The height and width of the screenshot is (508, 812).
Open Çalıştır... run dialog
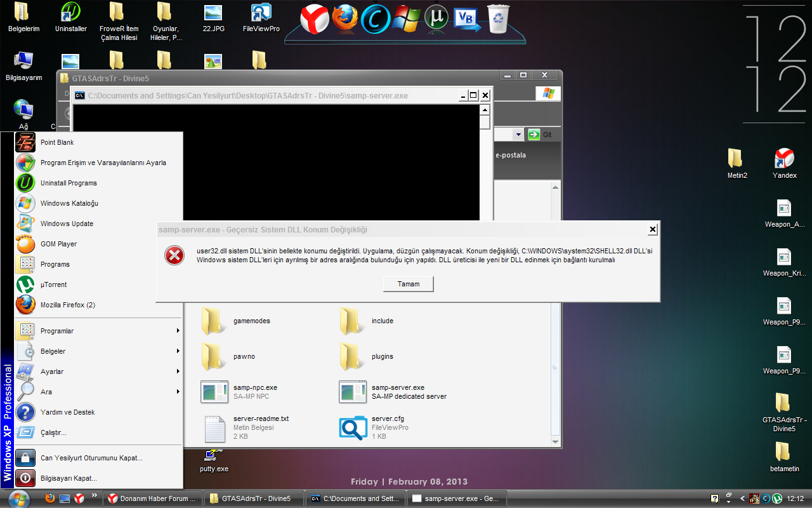(98, 432)
